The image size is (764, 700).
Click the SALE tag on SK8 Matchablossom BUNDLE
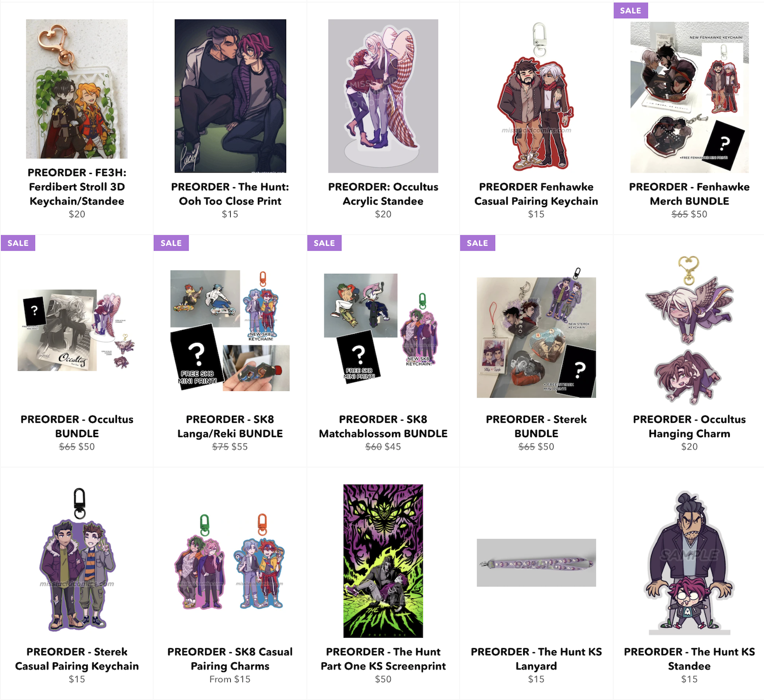point(324,243)
